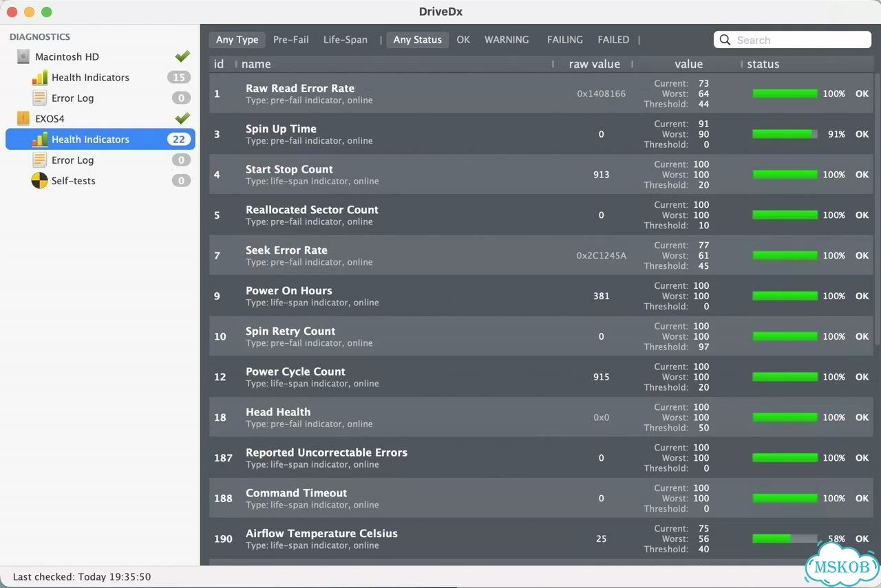881x588 pixels.
Task: Select the Head Health indicator name
Action: tap(278, 412)
